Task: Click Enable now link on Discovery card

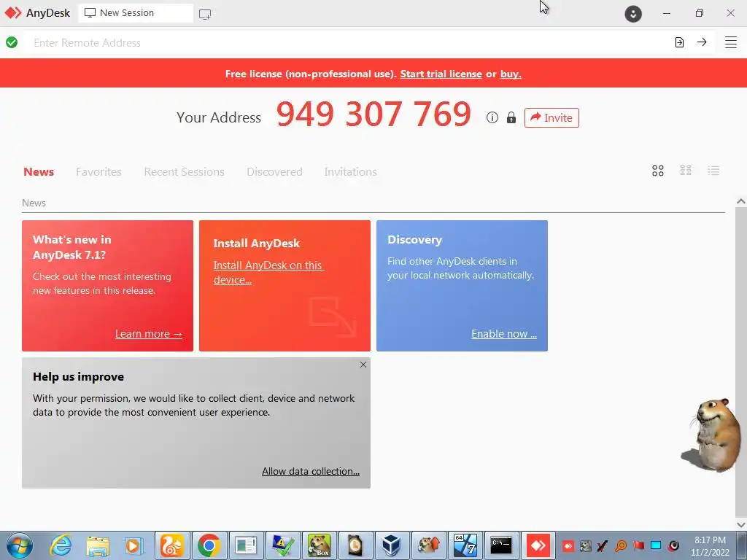Action: 504,334
